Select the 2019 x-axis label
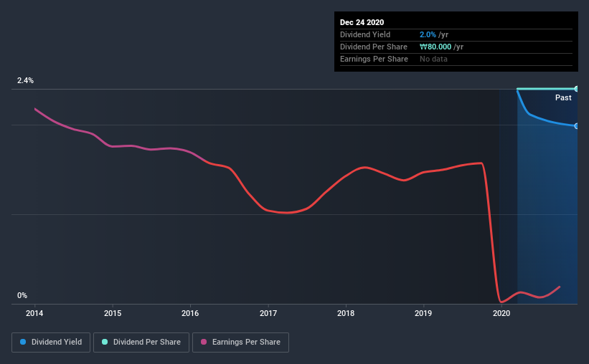This screenshot has height=364, width=589. pos(423,313)
